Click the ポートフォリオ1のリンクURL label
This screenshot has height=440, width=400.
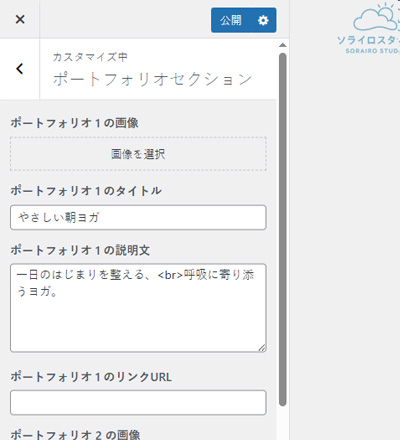pyautogui.click(x=91, y=377)
